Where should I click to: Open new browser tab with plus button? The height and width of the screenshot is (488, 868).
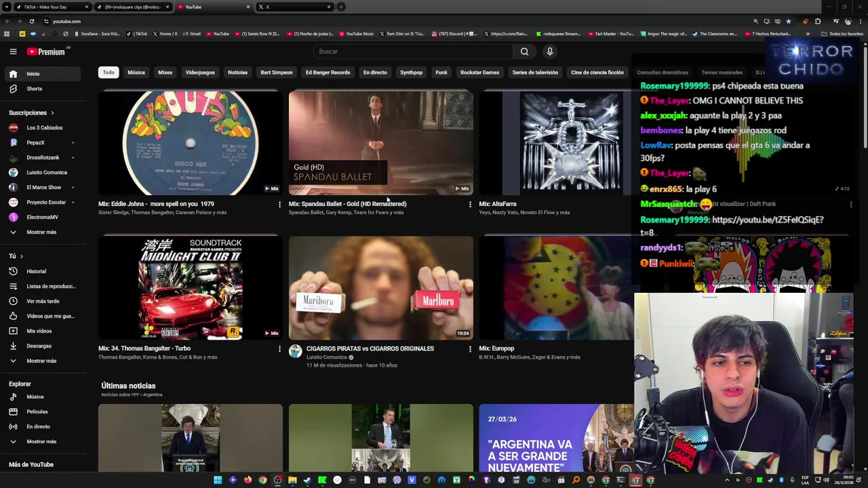coord(340,7)
